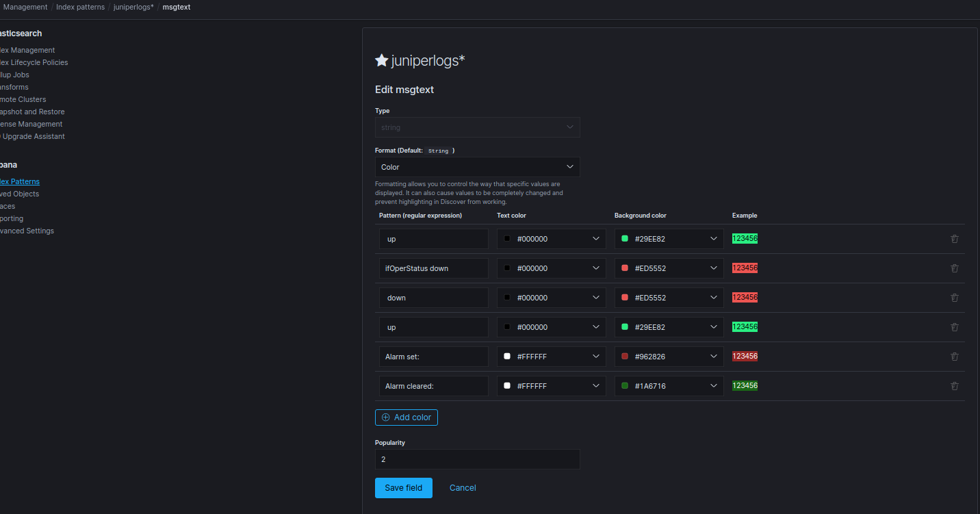980x514 pixels.
Task: Select Index Patterns in the sidebar
Action: click(x=20, y=181)
